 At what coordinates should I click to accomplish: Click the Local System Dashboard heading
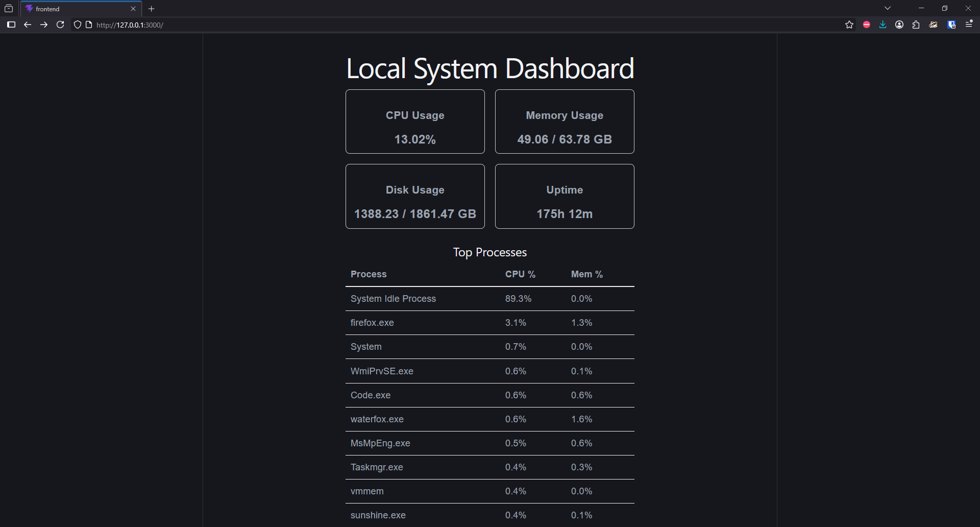point(490,68)
